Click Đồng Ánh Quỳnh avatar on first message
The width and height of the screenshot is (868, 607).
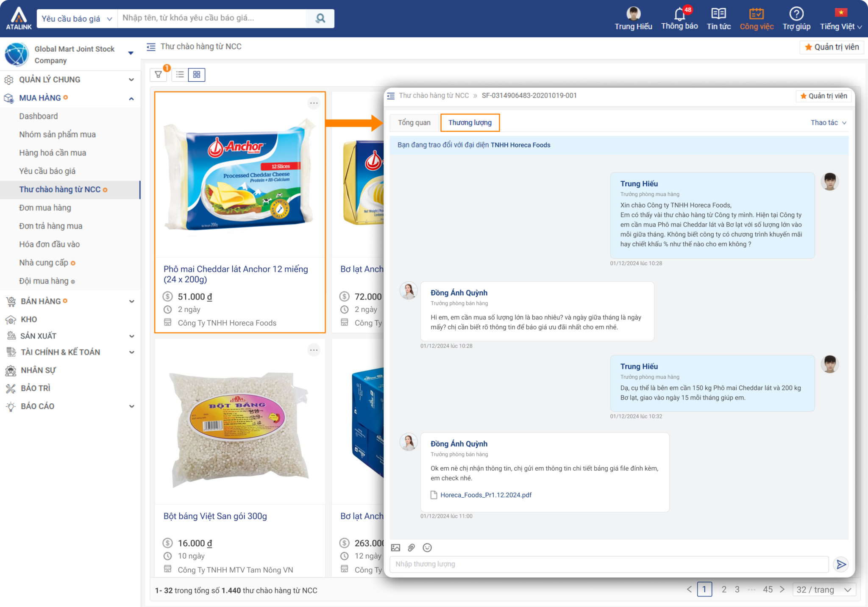pyautogui.click(x=409, y=291)
